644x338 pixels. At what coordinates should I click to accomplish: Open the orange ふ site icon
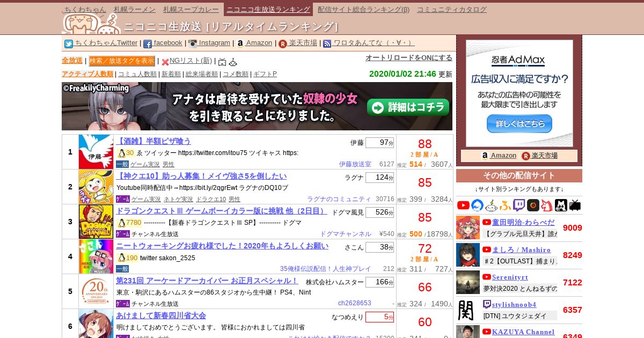tap(505, 205)
